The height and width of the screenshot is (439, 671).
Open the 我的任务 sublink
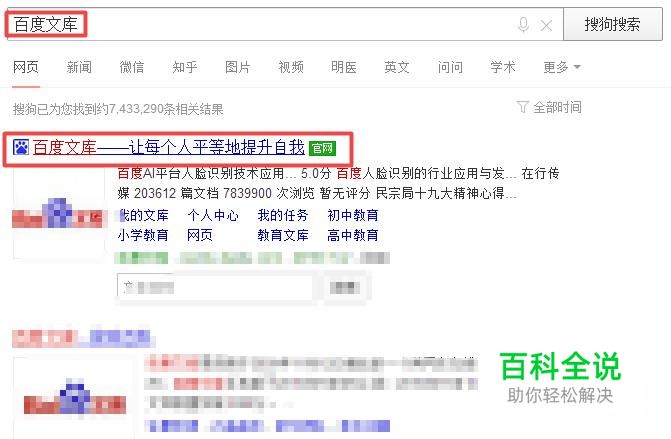[283, 215]
